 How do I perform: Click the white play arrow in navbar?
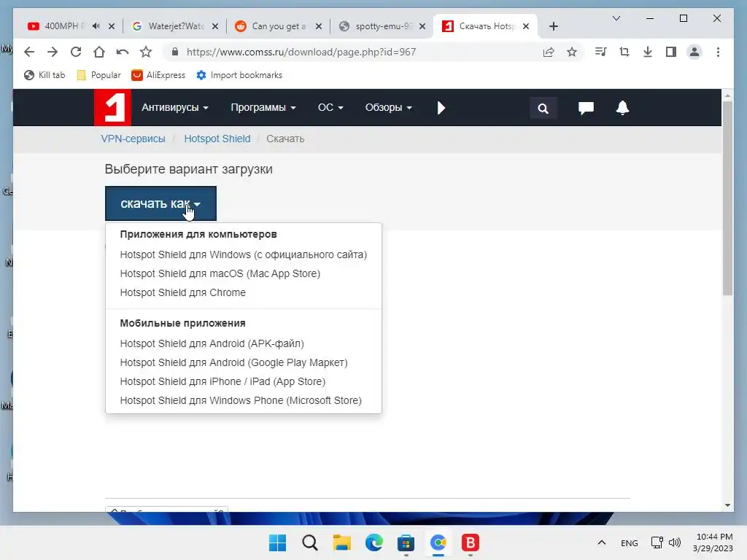(x=441, y=108)
